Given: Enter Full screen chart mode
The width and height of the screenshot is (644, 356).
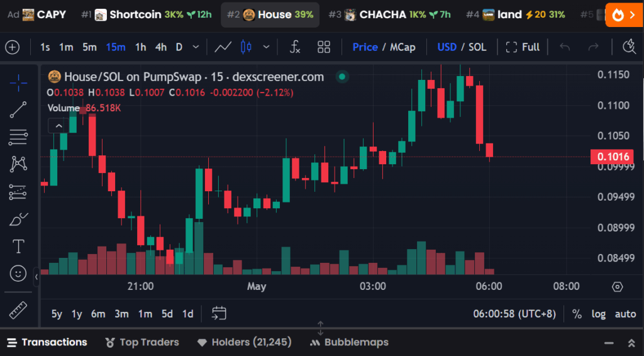Looking at the screenshot, I should tap(523, 47).
